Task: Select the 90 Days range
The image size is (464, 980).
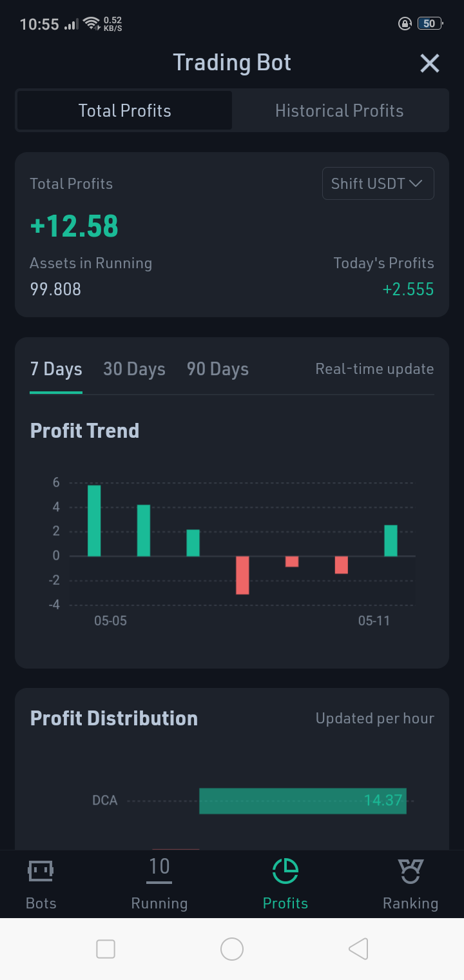Action: [x=218, y=369]
